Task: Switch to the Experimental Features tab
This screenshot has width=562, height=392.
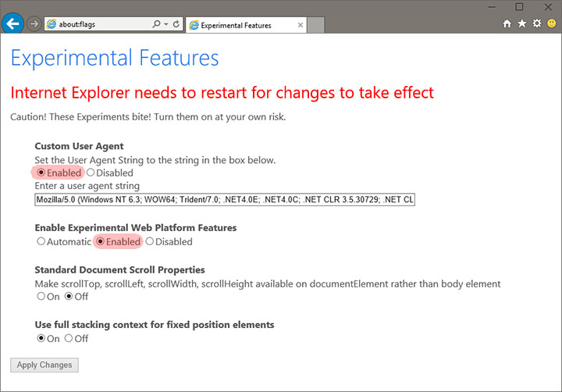Action: (x=238, y=25)
